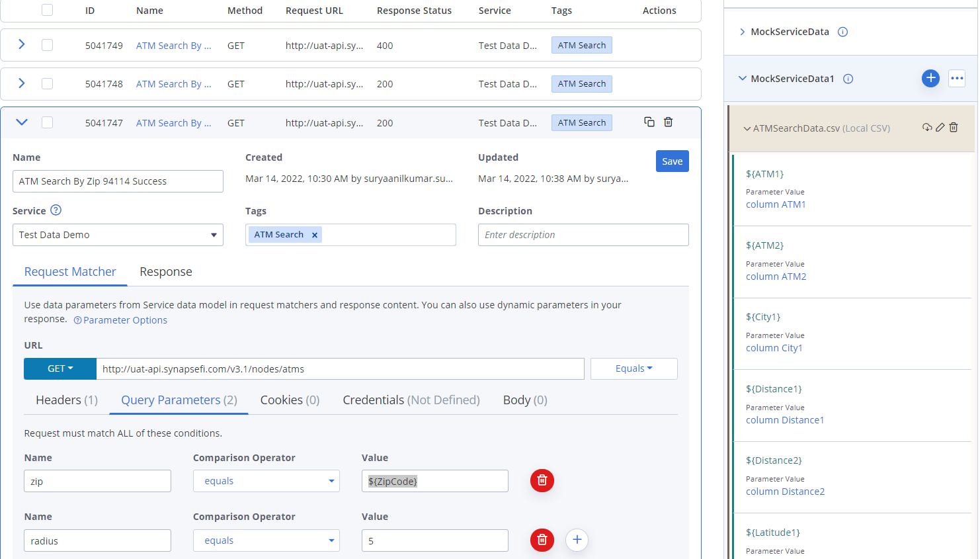This screenshot has height=559, width=980.
Task: Open the GET method dropdown
Action: click(x=60, y=368)
